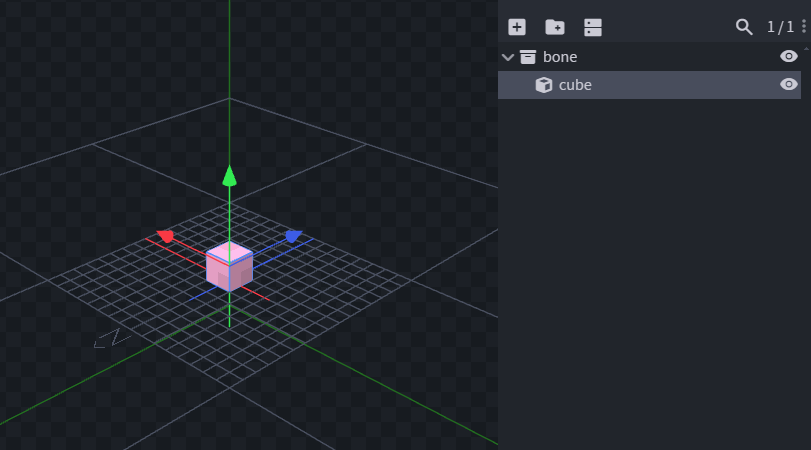Click the 1/1 selection counter
The height and width of the screenshot is (450, 811).
(780, 27)
